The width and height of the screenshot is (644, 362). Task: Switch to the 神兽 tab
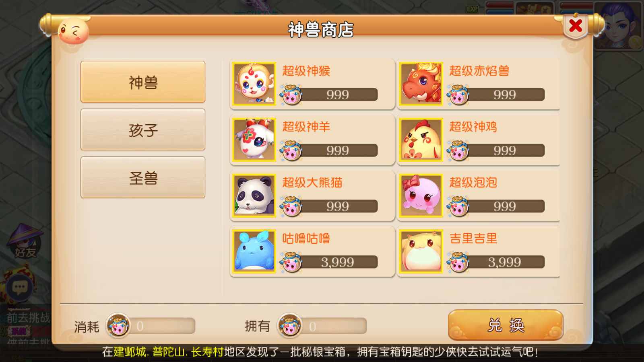tap(143, 82)
